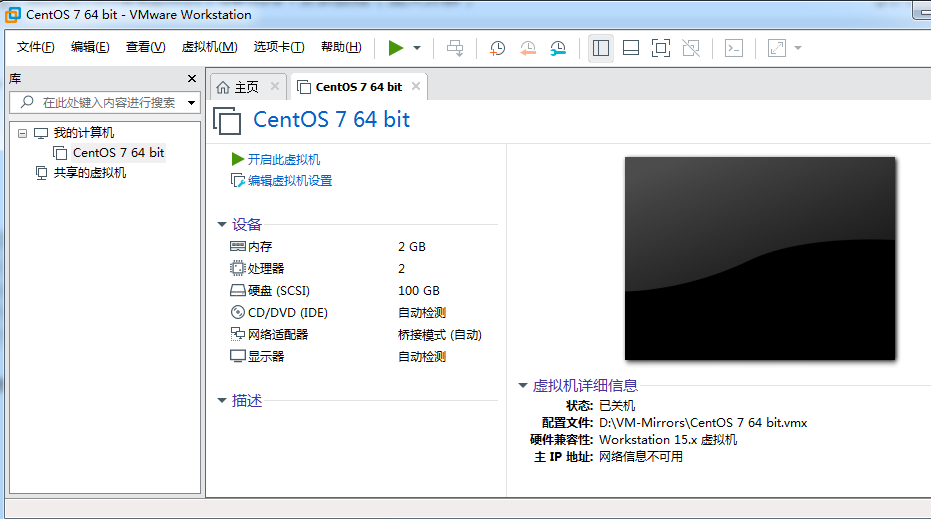This screenshot has width=931, height=519.
Task: Click the VMware Workstation title bar icon
Action: pyautogui.click(x=12, y=14)
